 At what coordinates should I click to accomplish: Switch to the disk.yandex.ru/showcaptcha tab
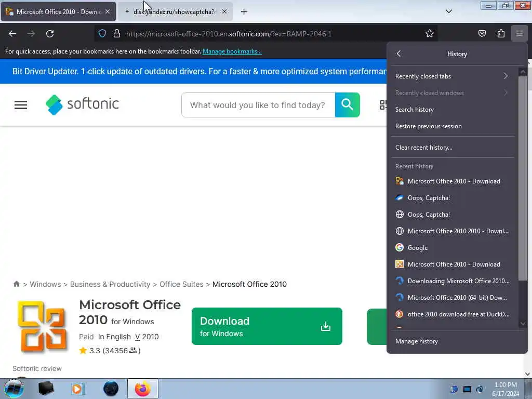point(175,11)
